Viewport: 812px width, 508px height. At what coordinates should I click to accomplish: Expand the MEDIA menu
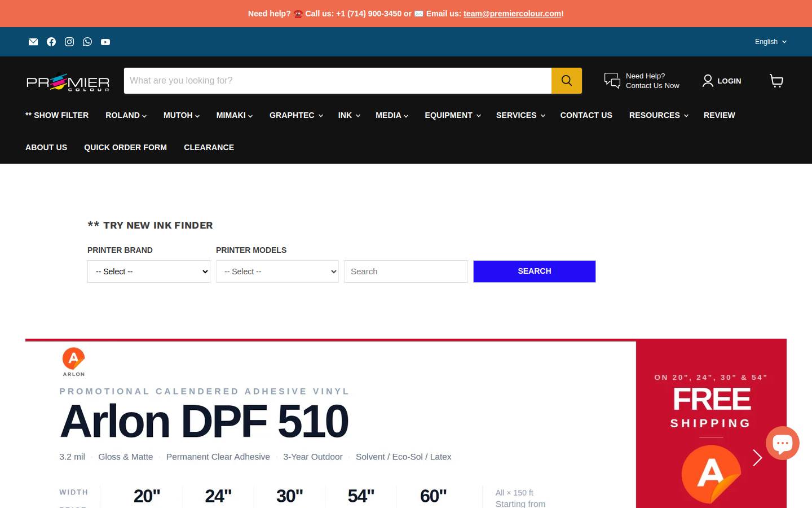(392, 115)
